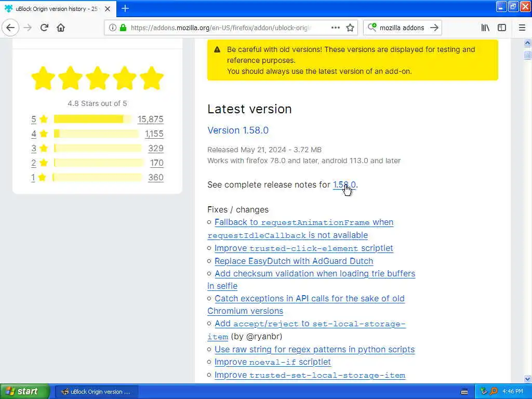Open 'Fallback to requestAnimationFrame' change link
Image resolution: width=532 pixels, height=399 pixels.
(x=303, y=222)
